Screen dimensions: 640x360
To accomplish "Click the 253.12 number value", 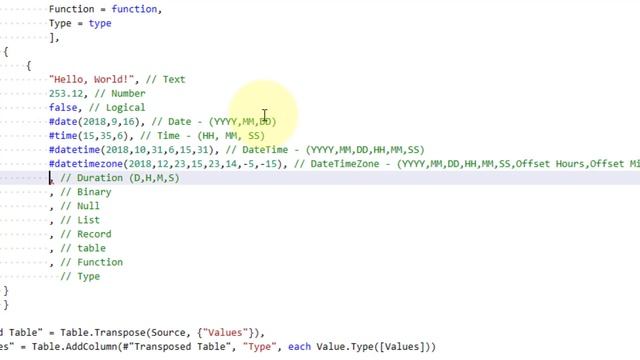I will (66, 93).
